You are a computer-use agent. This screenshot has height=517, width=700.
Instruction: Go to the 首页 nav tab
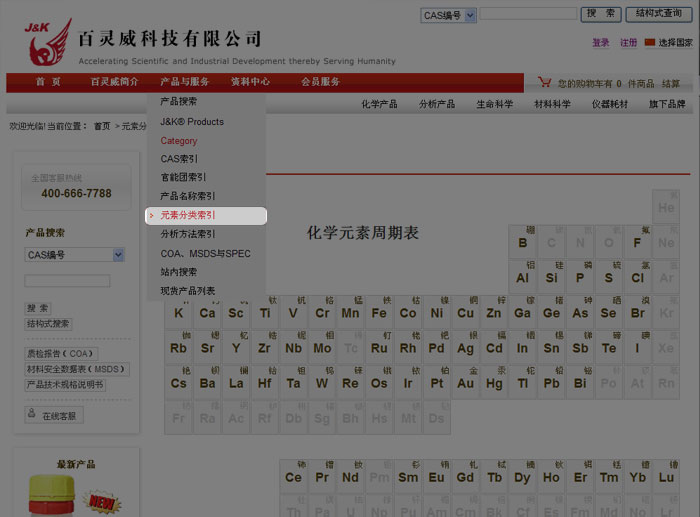point(48,82)
